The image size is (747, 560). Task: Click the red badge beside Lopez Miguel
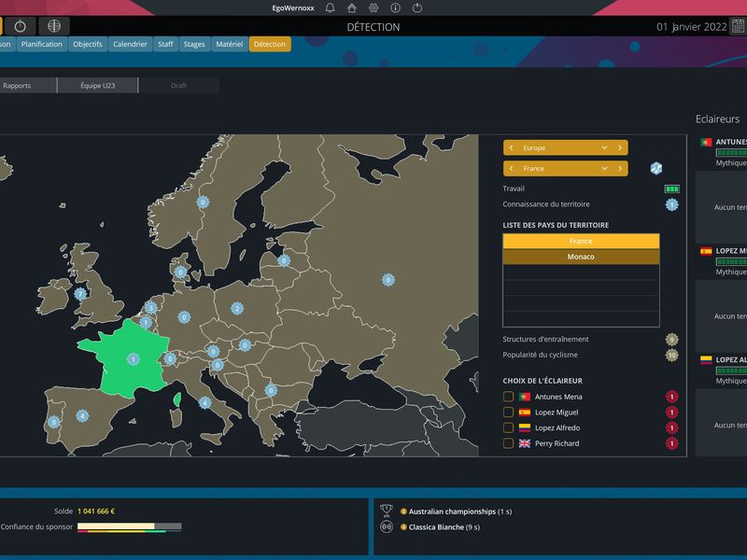[671, 412]
